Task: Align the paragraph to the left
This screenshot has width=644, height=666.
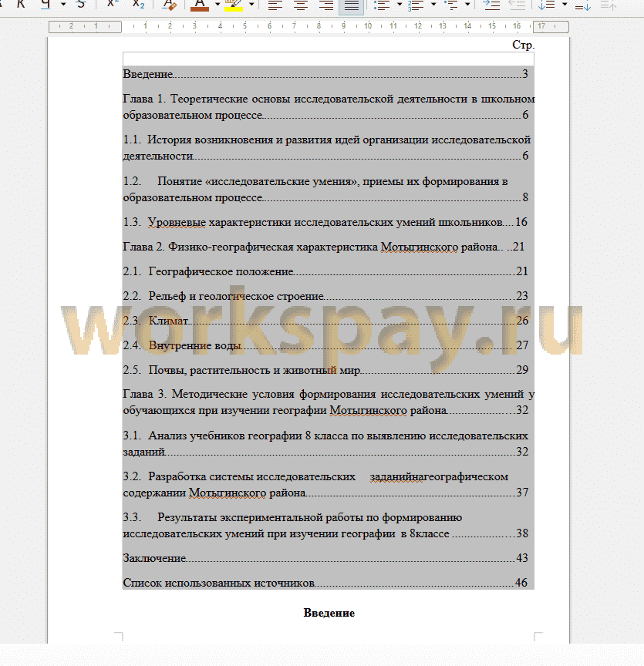Action: [275, 5]
